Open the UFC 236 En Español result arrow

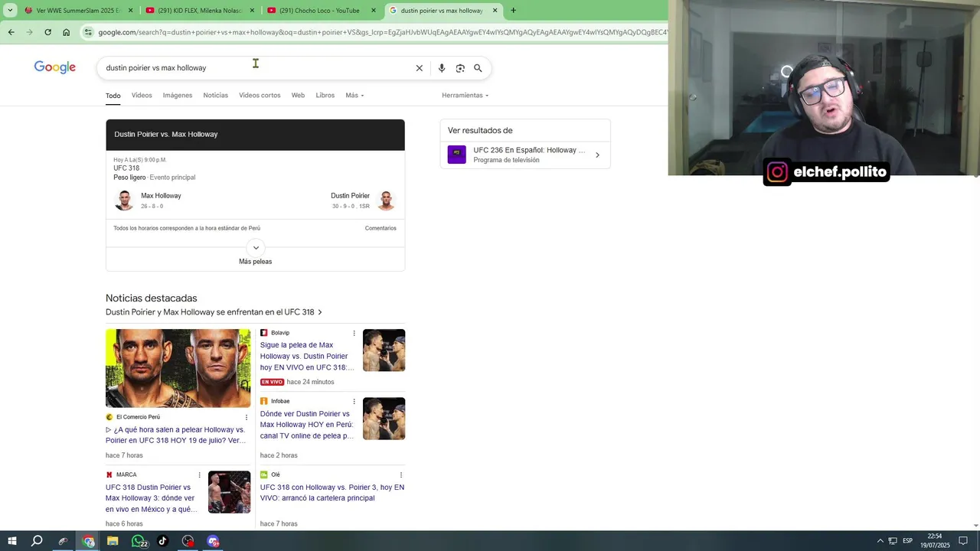click(x=597, y=155)
